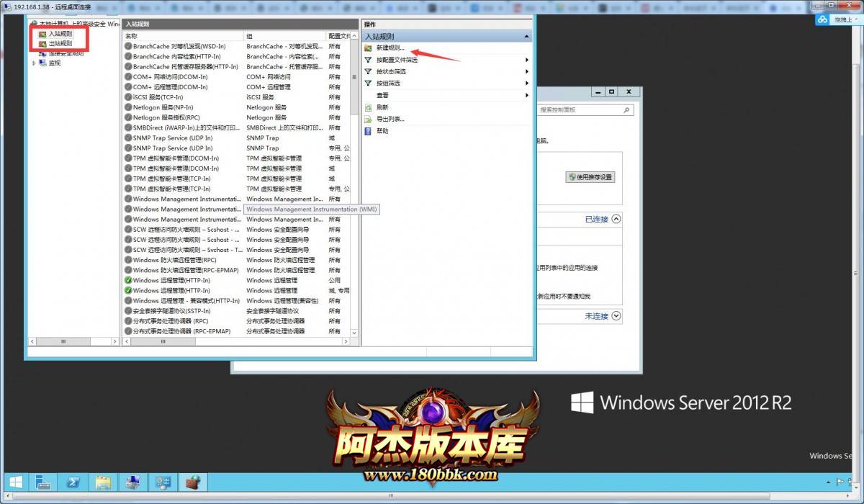
Task: Click the tree pane horizontal scrollbar
Action: pos(63,341)
